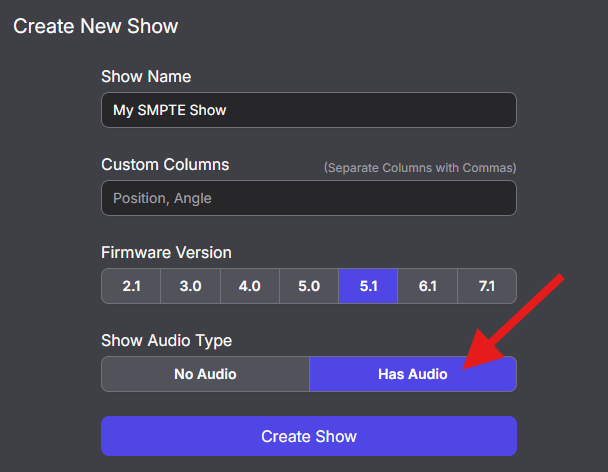
Task: Click the Custom Columns label
Action: pyautogui.click(x=165, y=165)
